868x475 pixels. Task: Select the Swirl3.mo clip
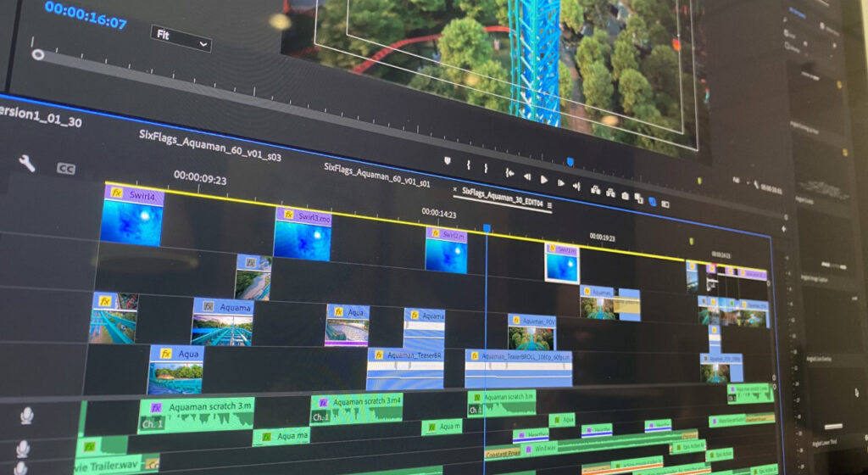303,233
